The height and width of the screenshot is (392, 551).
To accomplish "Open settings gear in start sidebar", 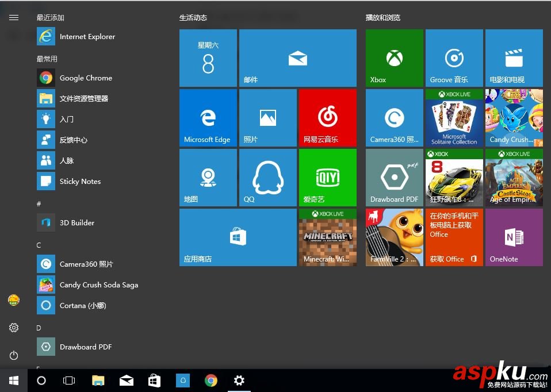I will (14, 328).
